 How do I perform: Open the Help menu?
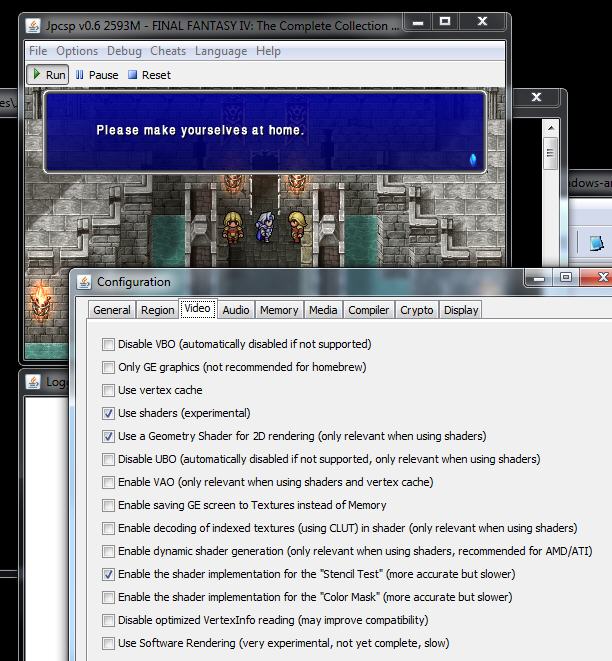(x=268, y=51)
